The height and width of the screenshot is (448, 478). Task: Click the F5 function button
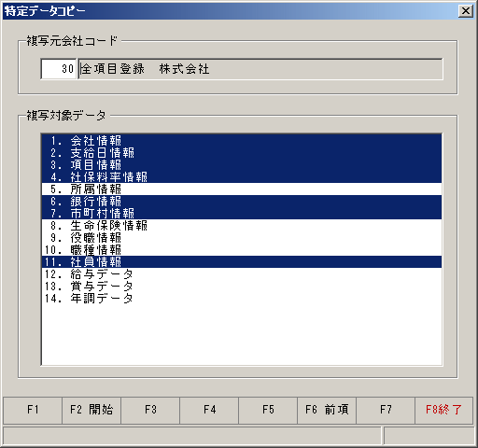[268, 410]
